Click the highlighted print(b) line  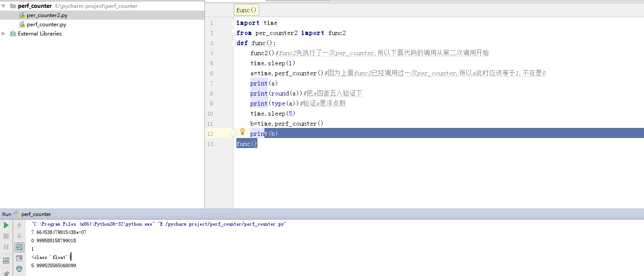coord(264,134)
